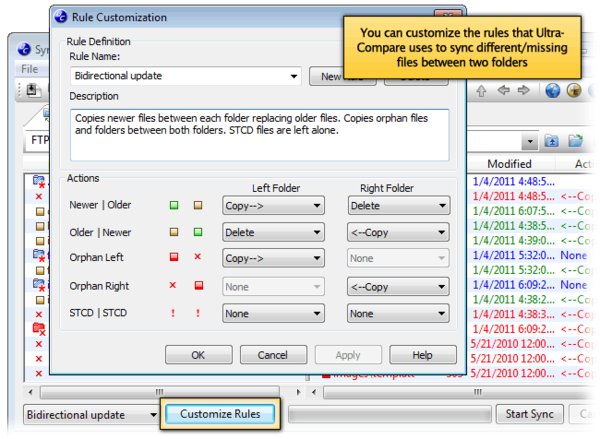600x439 pixels.
Task: Click OK in Rule Customization dialog
Action: coord(198,355)
